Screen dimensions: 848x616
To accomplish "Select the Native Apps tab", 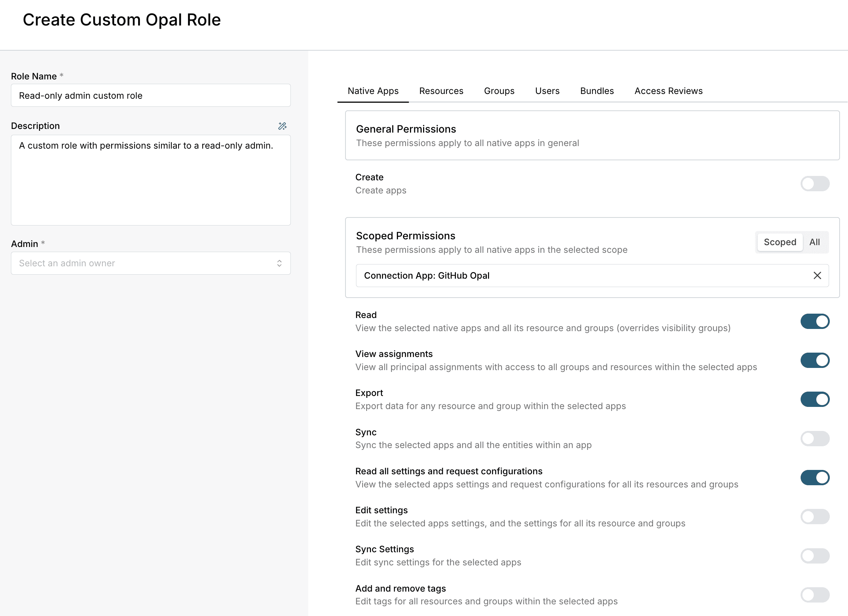I will point(373,91).
